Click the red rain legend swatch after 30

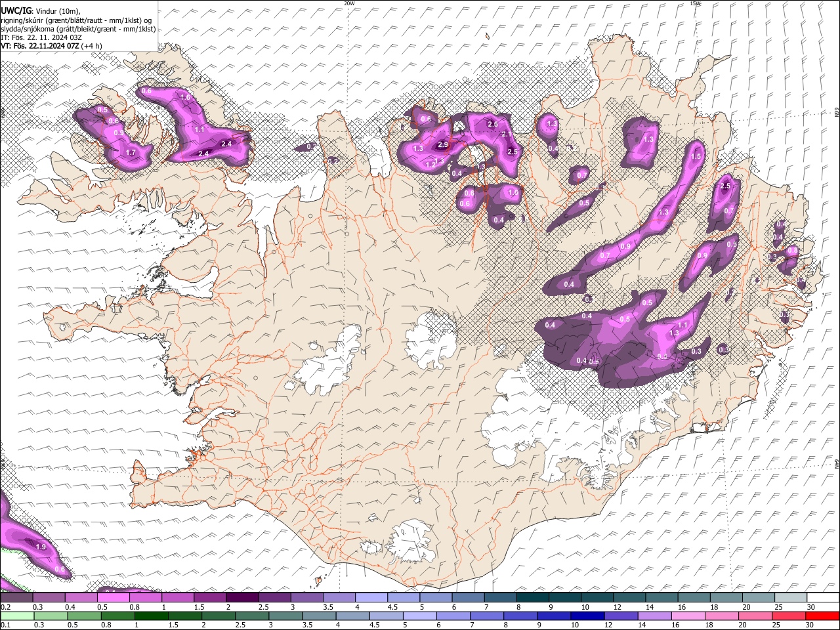822,616
